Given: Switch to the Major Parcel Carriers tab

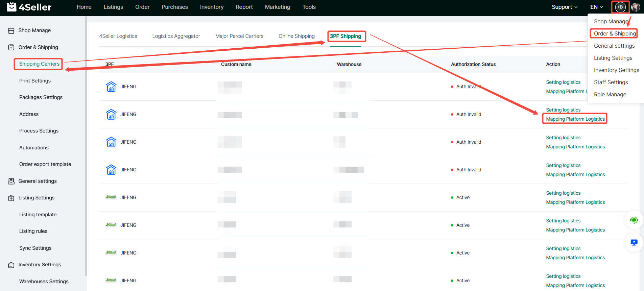Looking at the screenshot, I should click(239, 36).
